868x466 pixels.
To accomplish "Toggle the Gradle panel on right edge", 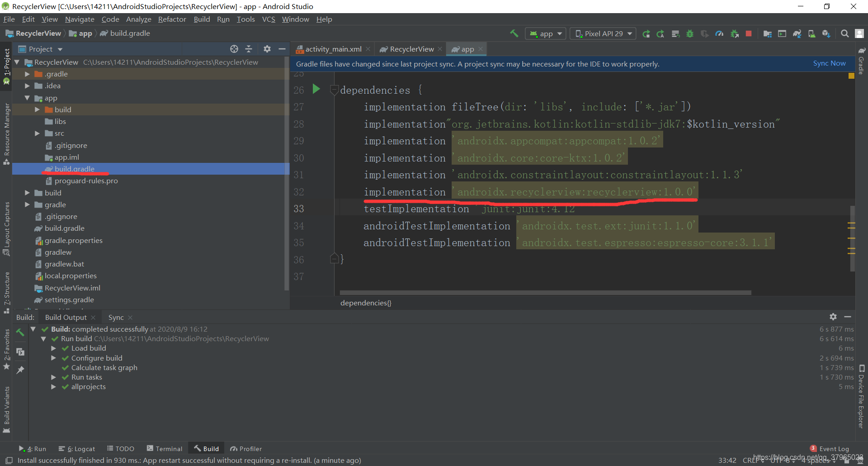I will (861, 61).
